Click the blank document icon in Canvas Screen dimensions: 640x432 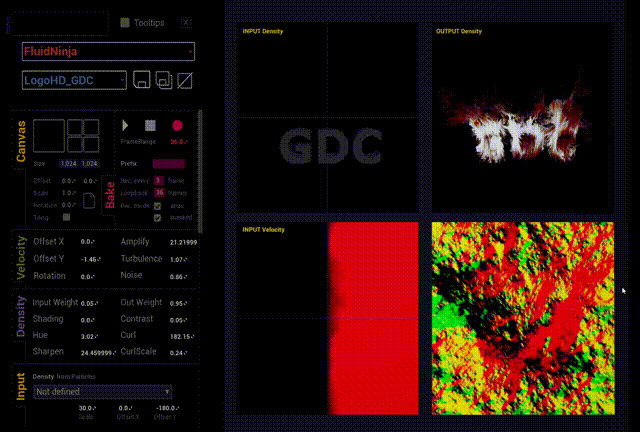89,201
